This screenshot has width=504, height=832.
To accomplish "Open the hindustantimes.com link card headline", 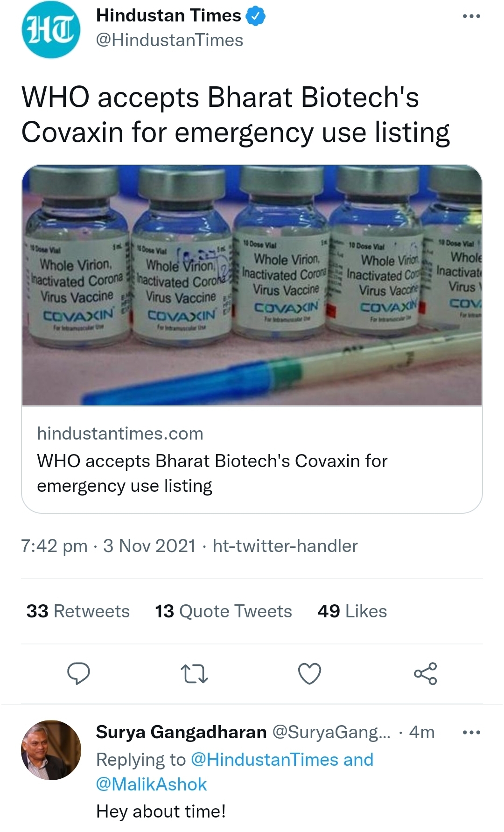I will tap(212, 473).
